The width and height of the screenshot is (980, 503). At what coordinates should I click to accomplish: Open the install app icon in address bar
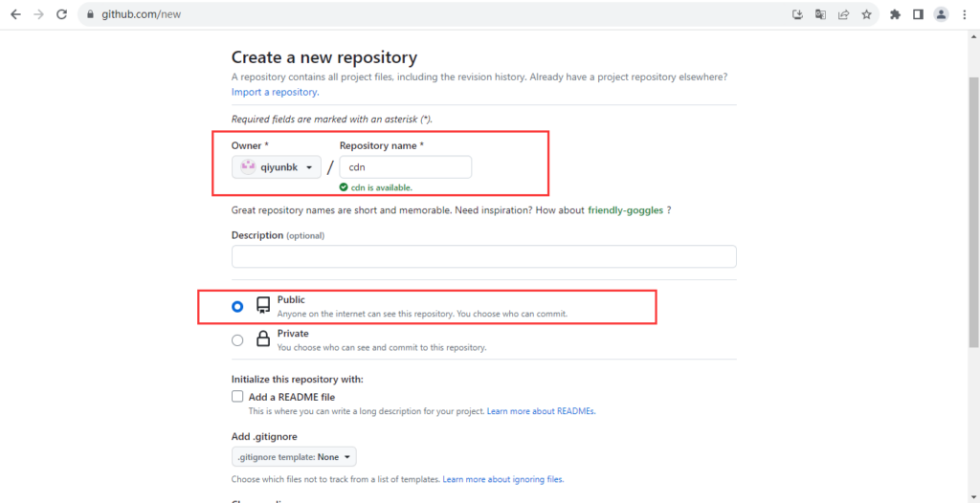pos(797,14)
